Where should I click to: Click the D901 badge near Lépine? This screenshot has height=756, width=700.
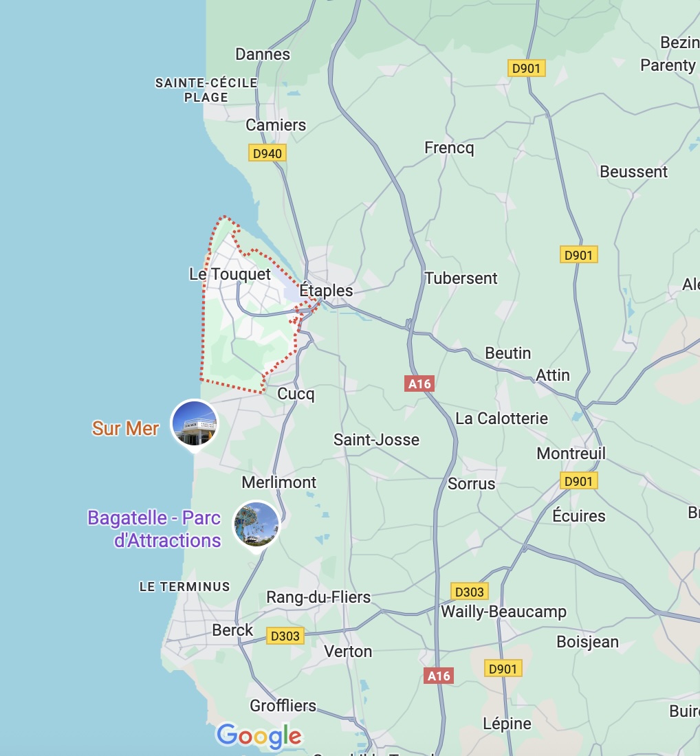tap(503, 669)
